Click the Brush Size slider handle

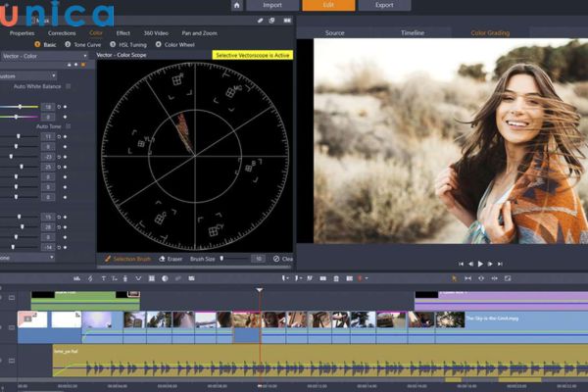(221, 259)
